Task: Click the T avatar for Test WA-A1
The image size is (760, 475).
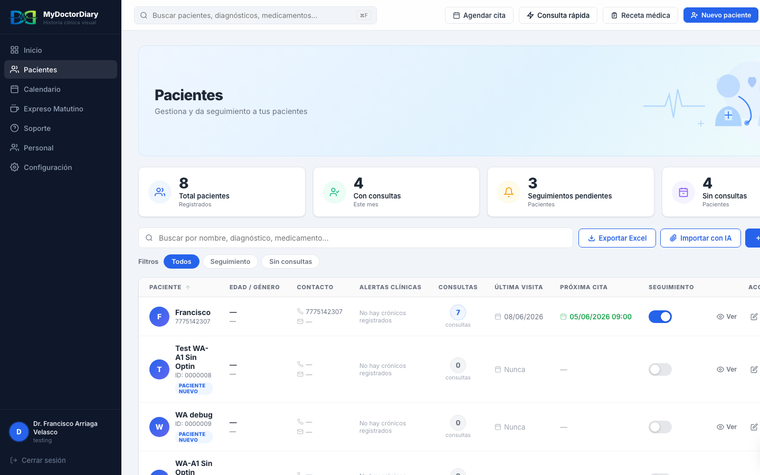Action: click(159, 369)
